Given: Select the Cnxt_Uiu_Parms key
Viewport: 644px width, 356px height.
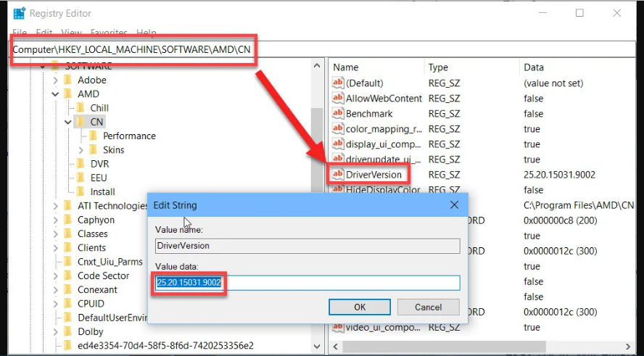Looking at the screenshot, I should pos(110,262).
